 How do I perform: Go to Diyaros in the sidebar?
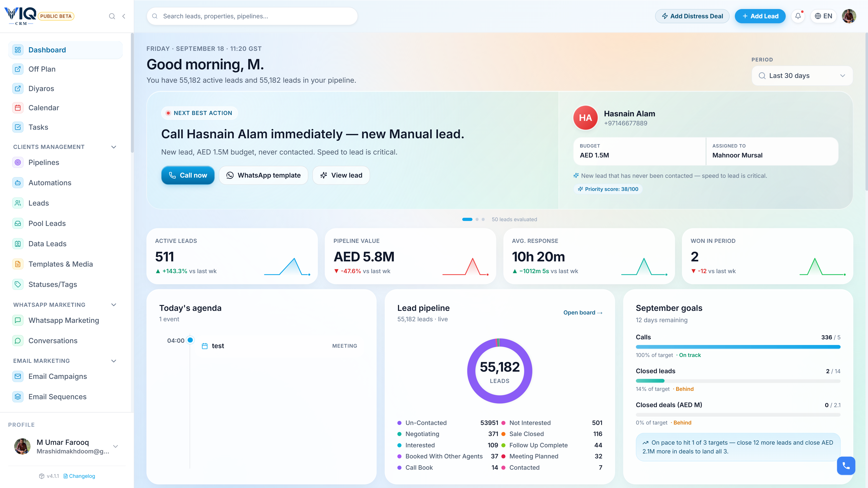[x=65, y=89]
